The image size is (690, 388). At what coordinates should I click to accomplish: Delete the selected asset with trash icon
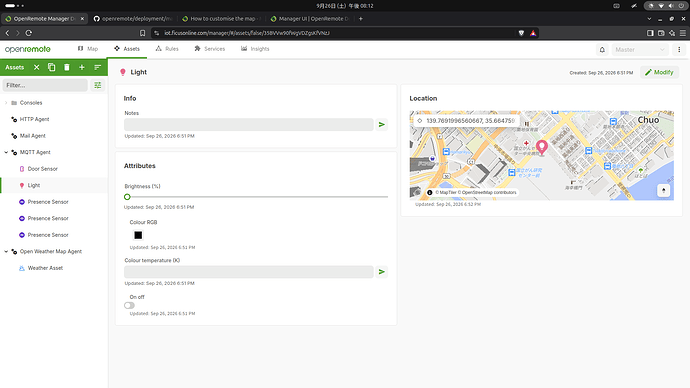pos(67,67)
